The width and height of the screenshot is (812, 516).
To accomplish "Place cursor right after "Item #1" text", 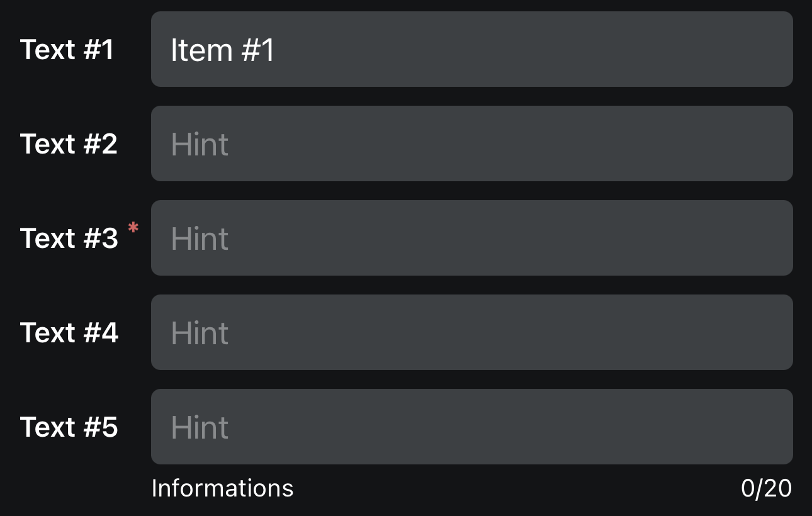I will tap(276, 50).
